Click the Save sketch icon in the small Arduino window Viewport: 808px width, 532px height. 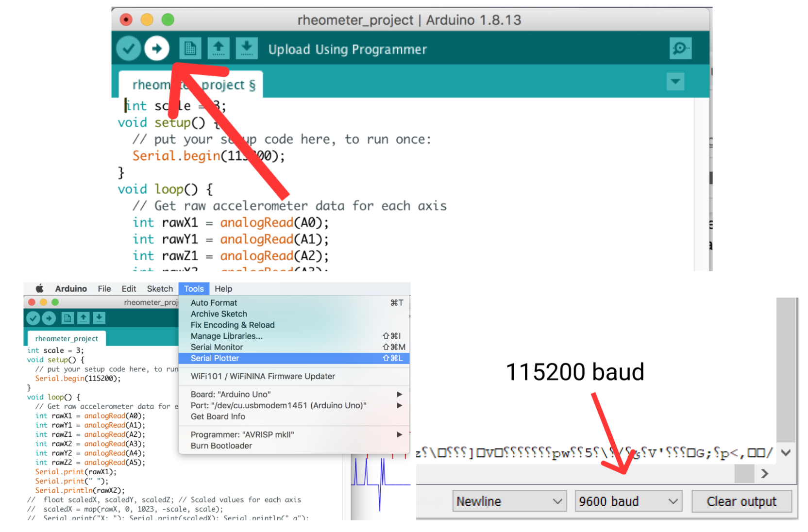point(99,318)
